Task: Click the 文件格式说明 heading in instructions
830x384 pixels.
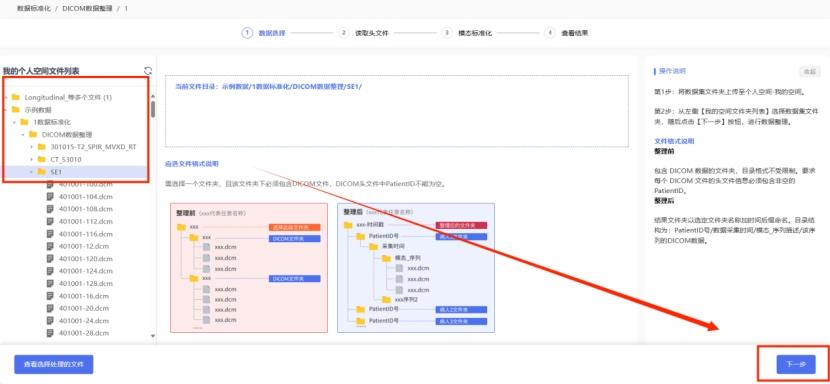Action: [674, 141]
